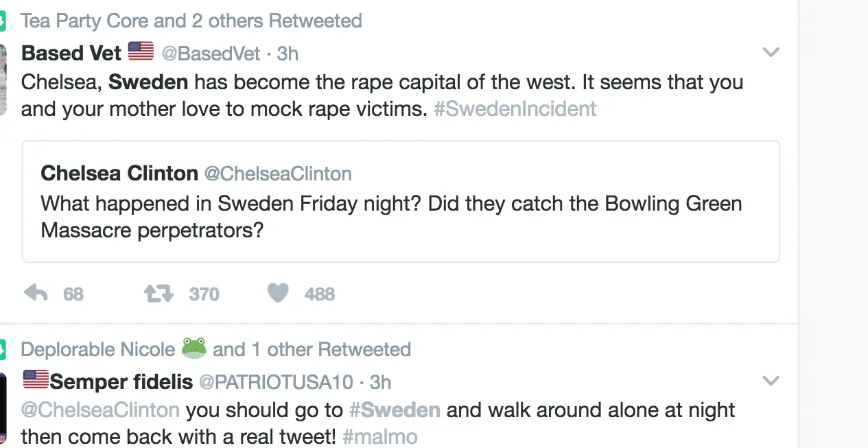This screenshot has width=868, height=448.
Task: Click the @ChelseaClinton mention in reply
Action: (100, 410)
